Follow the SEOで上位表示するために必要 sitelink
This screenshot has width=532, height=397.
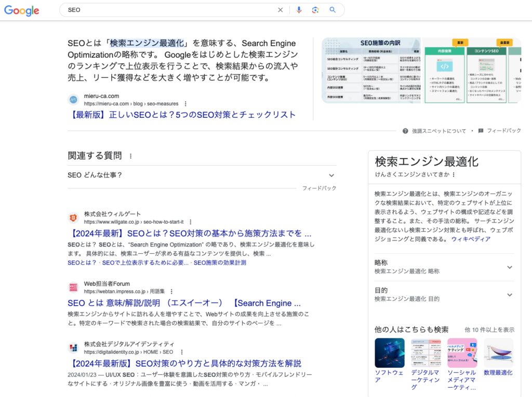(145, 263)
